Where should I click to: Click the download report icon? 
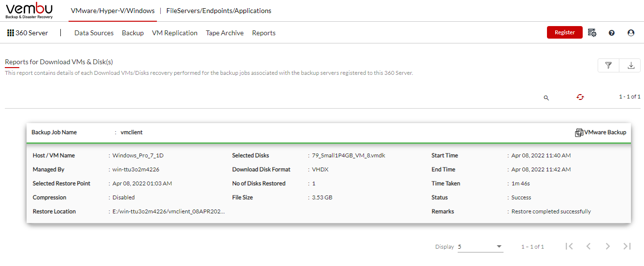click(630, 66)
